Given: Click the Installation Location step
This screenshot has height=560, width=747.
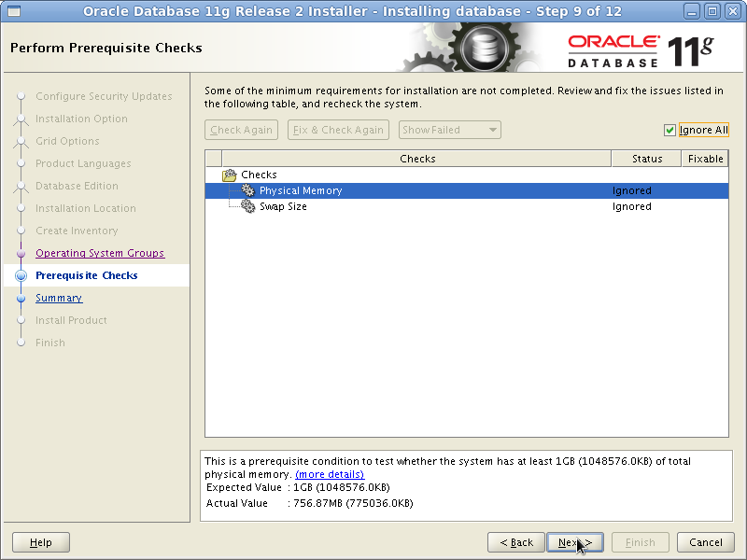Looking at the screenshot, I should coord(86,208).
